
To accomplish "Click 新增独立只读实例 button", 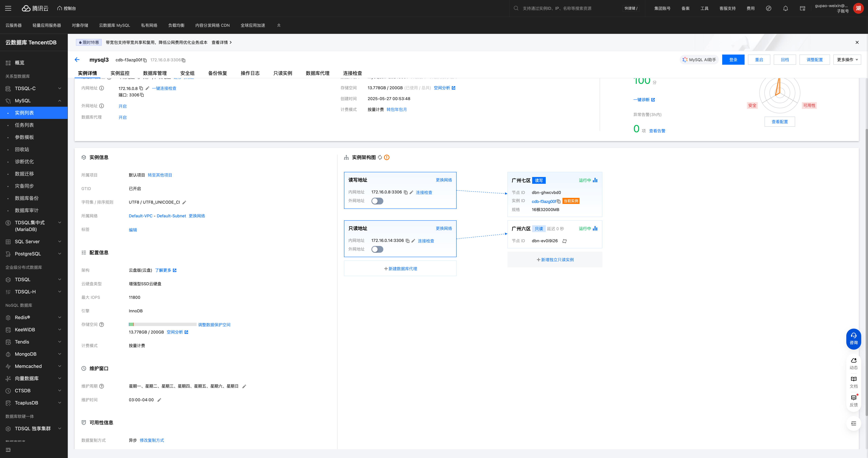I will click(x=555, y=260).
